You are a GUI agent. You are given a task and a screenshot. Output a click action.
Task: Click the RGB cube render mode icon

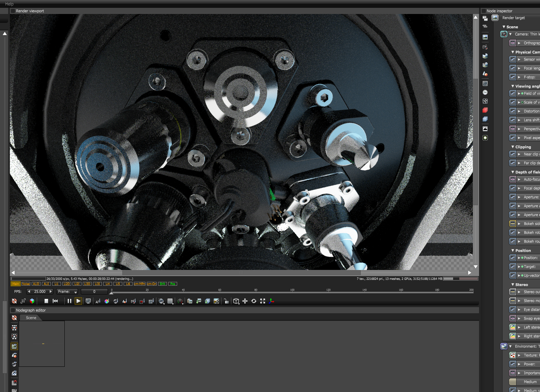[x=32, y=301]
